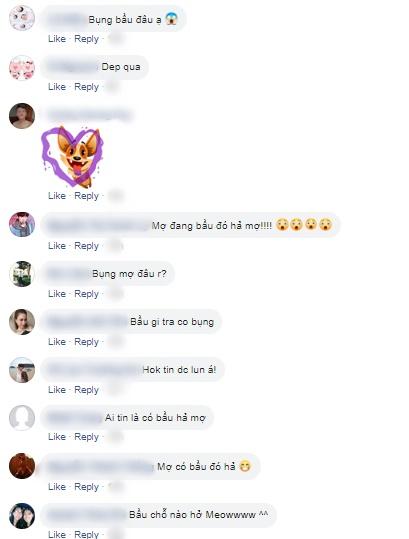Like the 'Bụng bầu đâu a' comment
Viewport: 409px width, 539px height.
click(x=57, y=39)
